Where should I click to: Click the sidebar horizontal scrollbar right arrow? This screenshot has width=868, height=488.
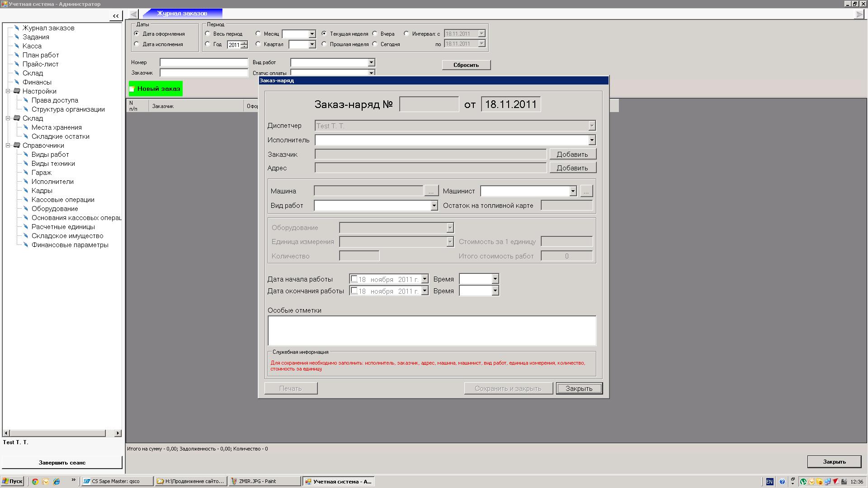[x=118, y=433]
